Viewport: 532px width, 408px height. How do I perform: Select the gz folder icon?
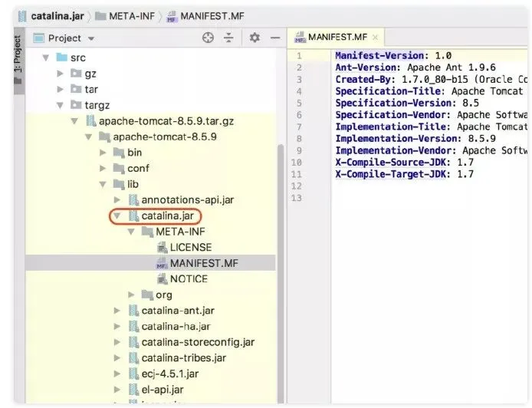pos(76,74)
